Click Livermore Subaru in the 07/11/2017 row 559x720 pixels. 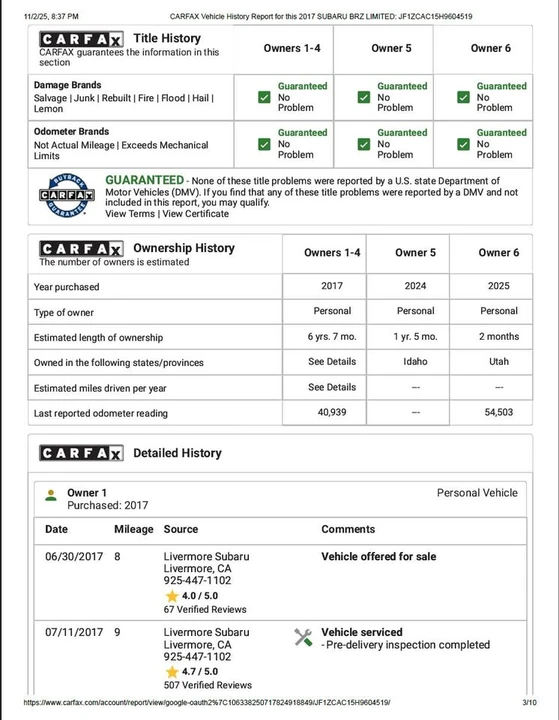click(x=207, y=633)
